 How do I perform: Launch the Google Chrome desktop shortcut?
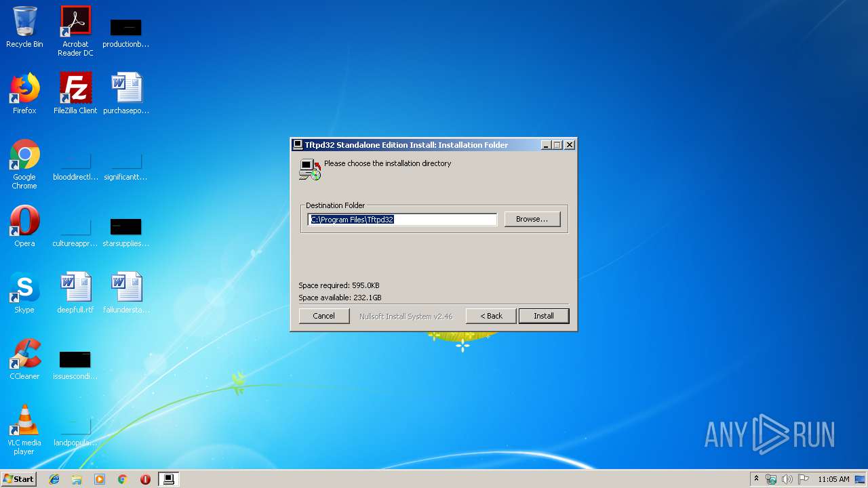[24, 164]
